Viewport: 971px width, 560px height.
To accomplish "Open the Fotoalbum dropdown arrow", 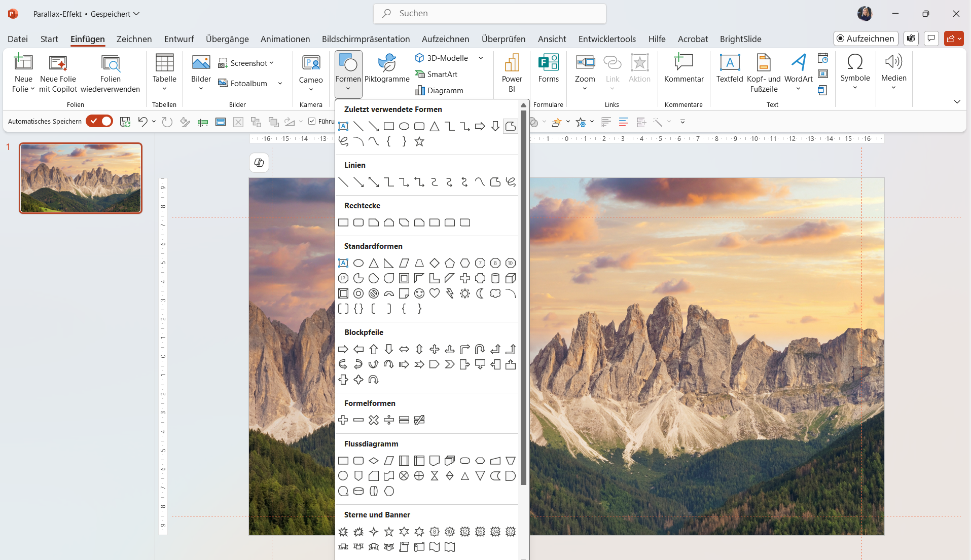I will click(280, 83).
